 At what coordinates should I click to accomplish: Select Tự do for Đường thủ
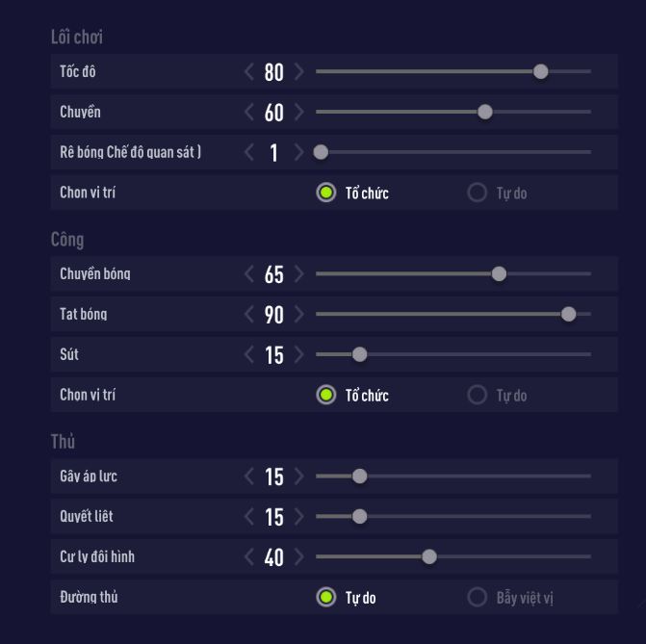pos(326,597)
